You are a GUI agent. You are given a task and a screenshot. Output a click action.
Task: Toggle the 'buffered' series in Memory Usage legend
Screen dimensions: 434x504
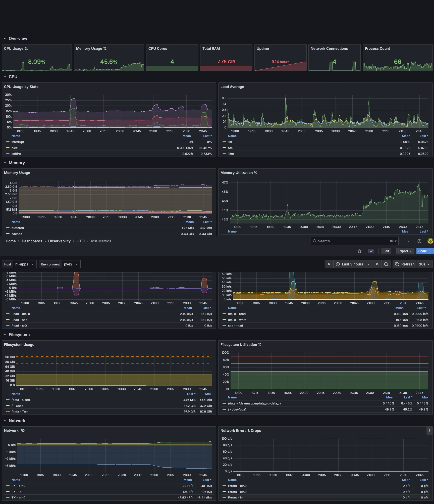(x=18, y=228)
